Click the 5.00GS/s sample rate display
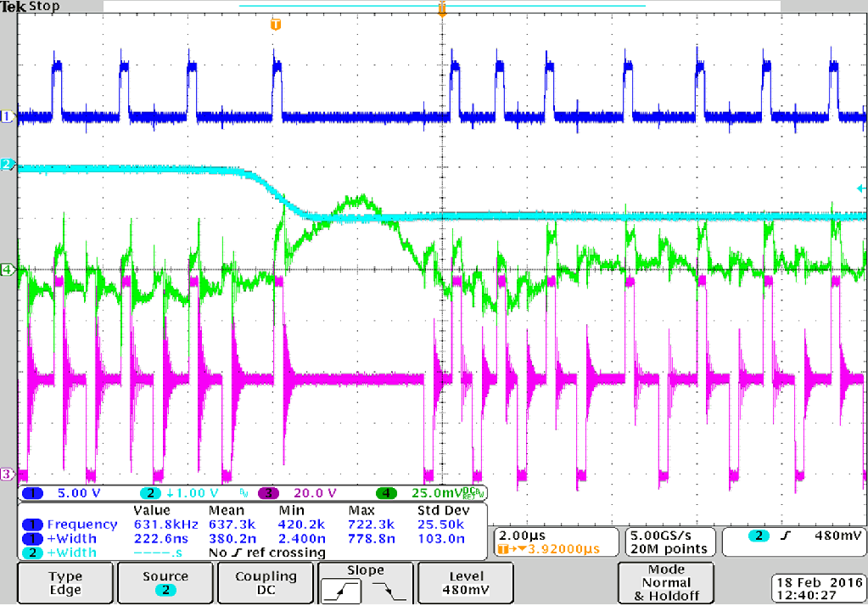The height and width of the screenshot is (606, 868). pyautogui.click(x=669, y=538)
